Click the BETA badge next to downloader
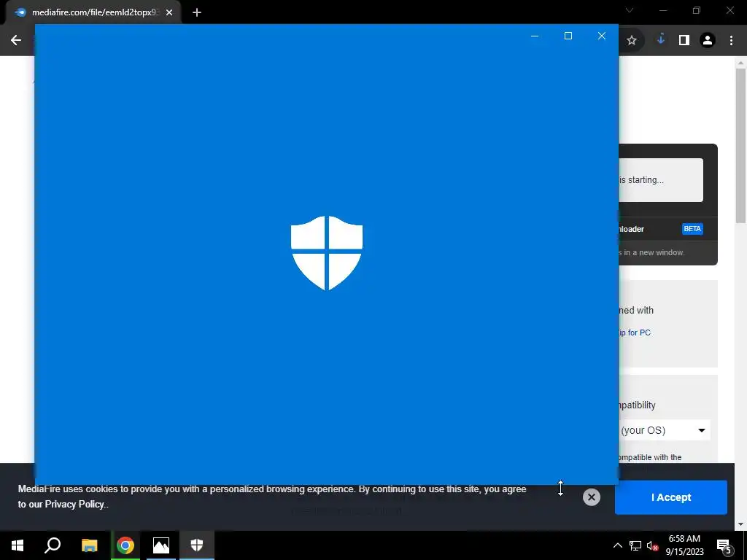The width and height of the screenshot is (747, 560). point(692,229)
